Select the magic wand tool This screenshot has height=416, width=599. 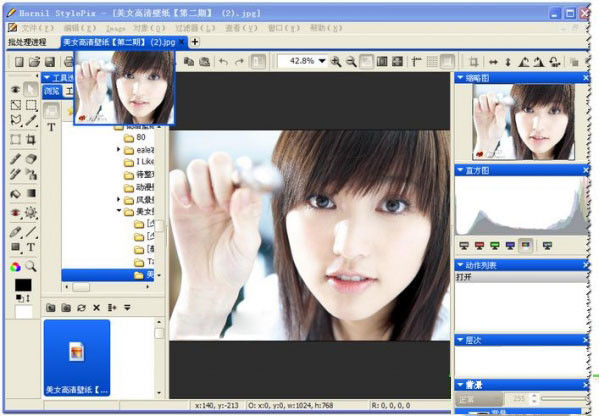[31, 120]
